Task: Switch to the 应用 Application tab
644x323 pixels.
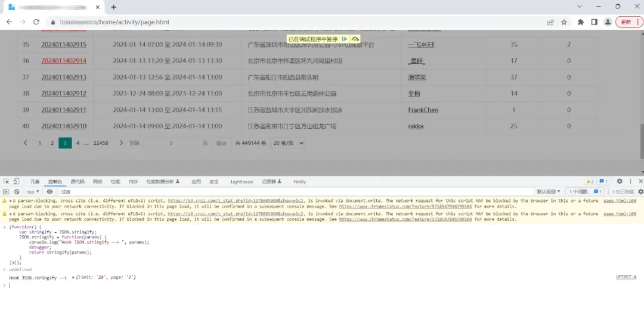Action: (196, 181)
